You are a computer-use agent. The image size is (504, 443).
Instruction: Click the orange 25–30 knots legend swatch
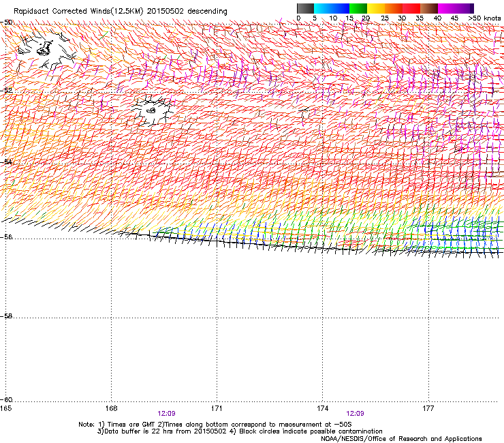click(394, 8)
